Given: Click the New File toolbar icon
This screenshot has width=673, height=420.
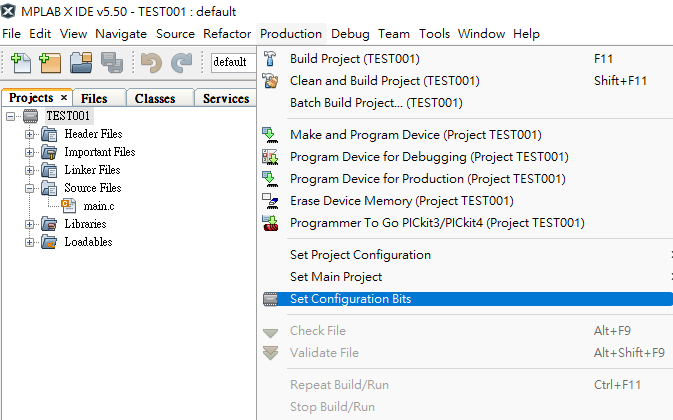Looking at the screenshot, I should coord(21,63).
